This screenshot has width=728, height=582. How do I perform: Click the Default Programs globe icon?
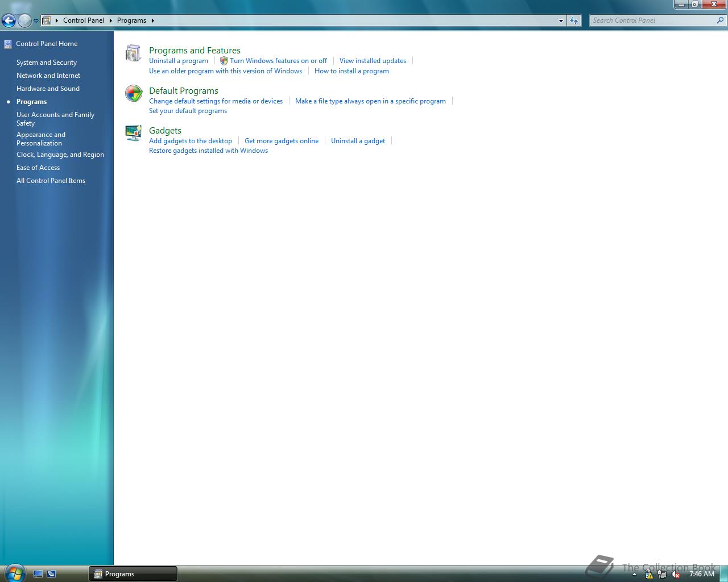click(134, 93)
